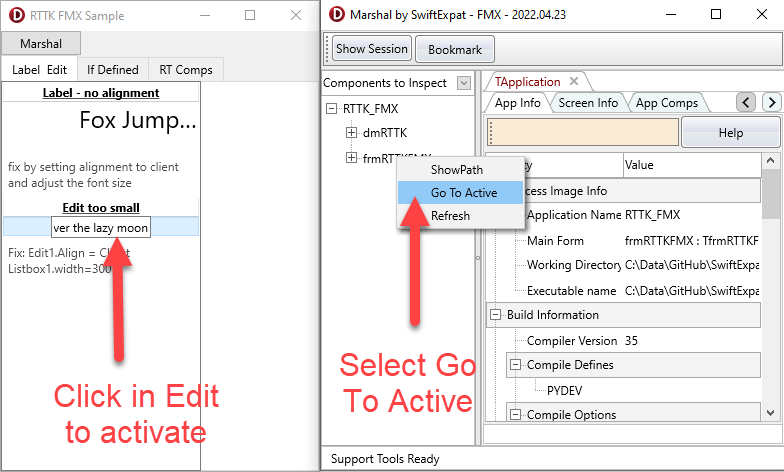The width and height of the screenshot is (784, 472).
Task: Select the TApplication tab
Action: click(527, 82)
